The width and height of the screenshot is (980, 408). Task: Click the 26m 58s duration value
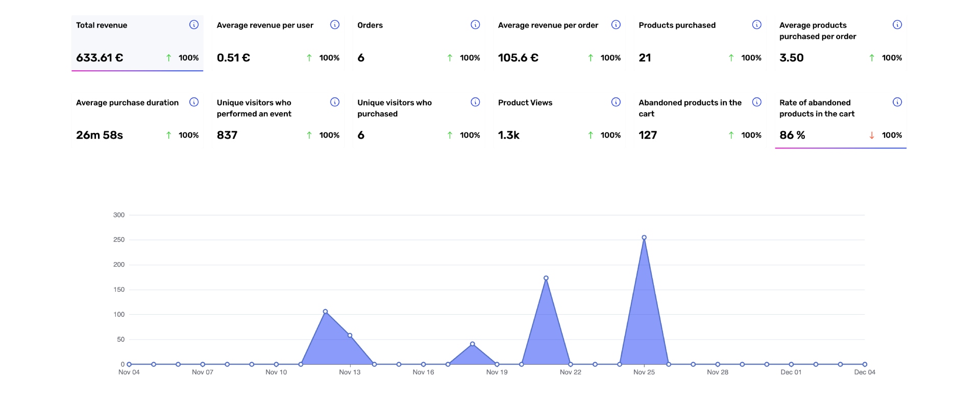[100, 135]
